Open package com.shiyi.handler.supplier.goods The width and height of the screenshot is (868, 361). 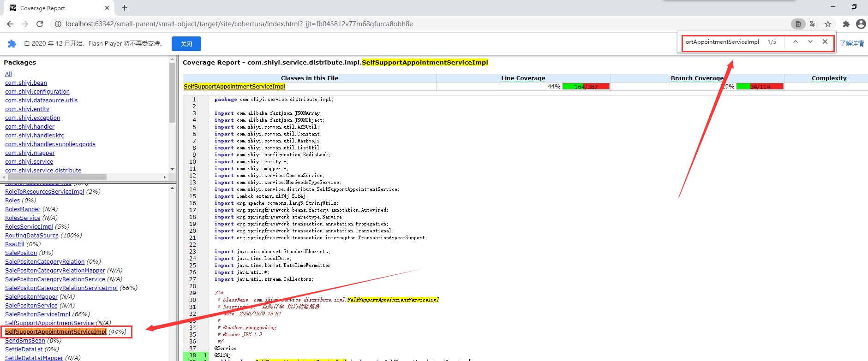[x=50, y=144]
